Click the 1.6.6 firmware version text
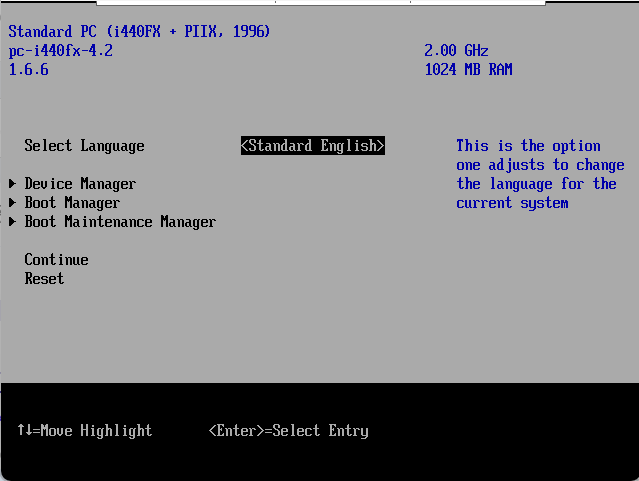639x481 pixels. (28, 70)
